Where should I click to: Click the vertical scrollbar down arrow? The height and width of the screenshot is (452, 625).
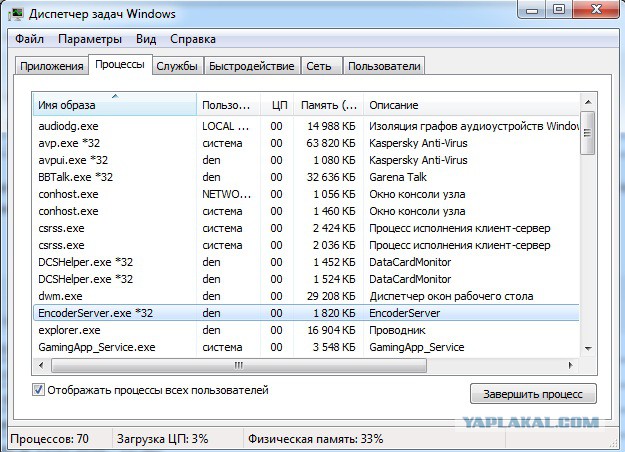(x=588, y=348)
